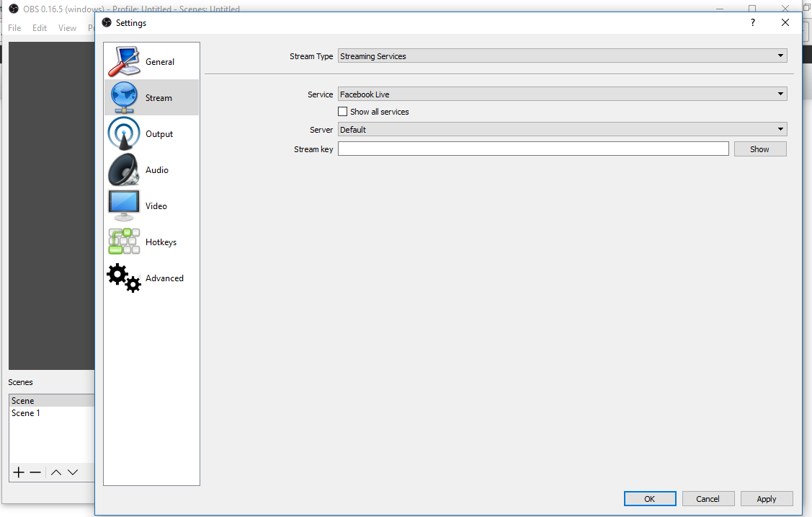This screenshot has height=517, width=812.
Task: Open Audio settings speaker icon
Action: tap(124, 169)
